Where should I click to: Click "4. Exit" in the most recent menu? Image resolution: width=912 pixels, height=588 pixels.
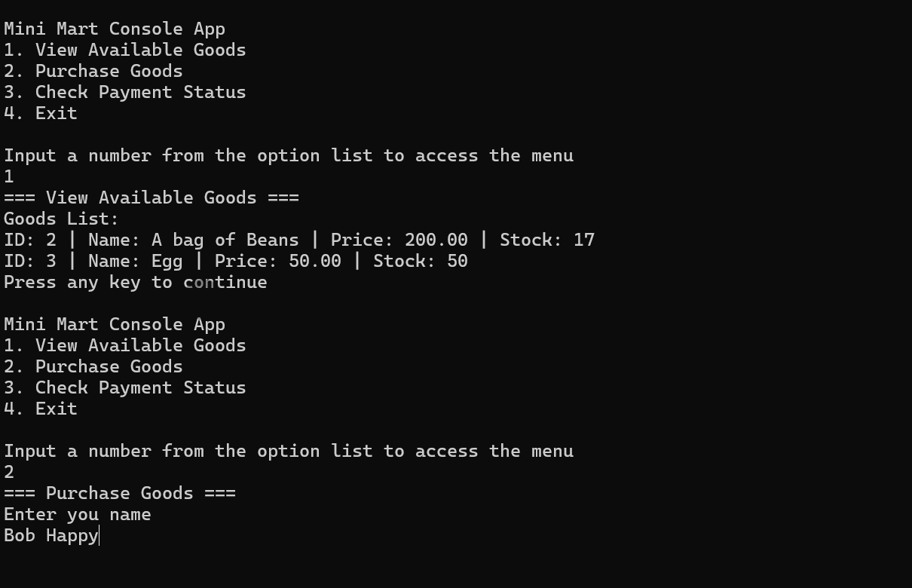41,409
